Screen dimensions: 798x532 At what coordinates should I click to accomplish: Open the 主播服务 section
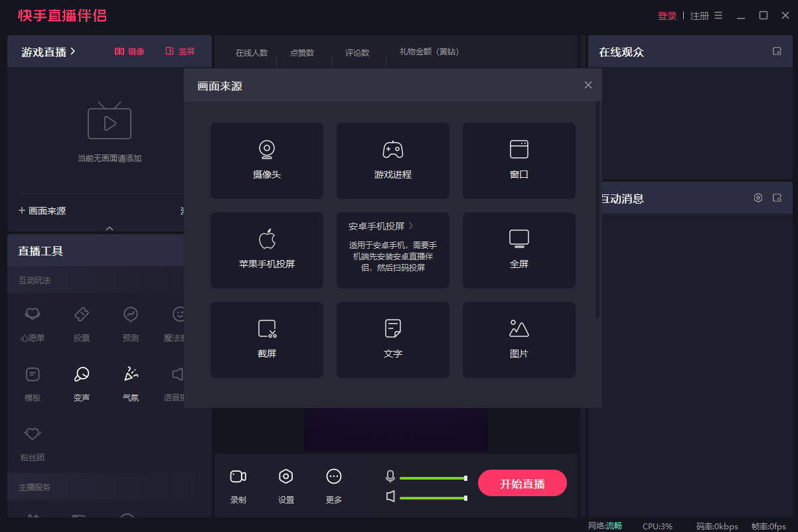pos(33,486)
